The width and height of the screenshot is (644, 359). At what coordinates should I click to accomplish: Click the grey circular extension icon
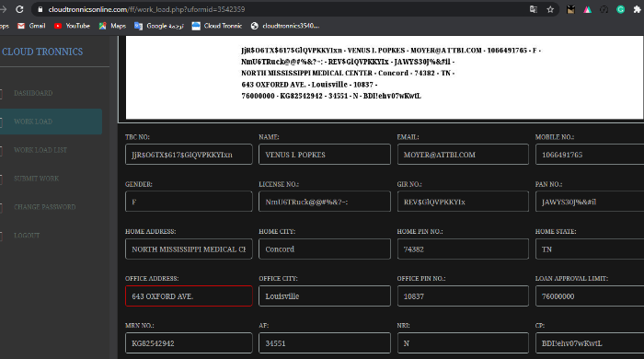click(x=604, y=9)
